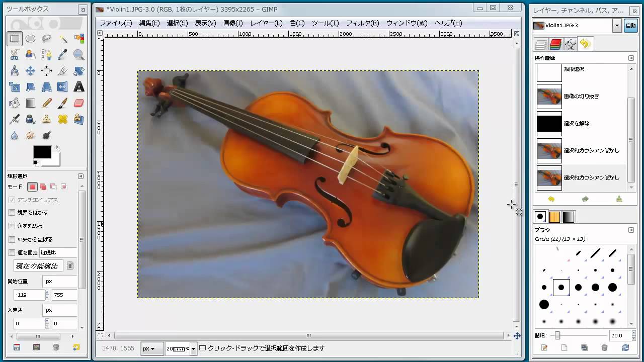This screenshot has width=644, height=362.
Task: Open the ファイル(F) menu
Action: tap(116, 23)
